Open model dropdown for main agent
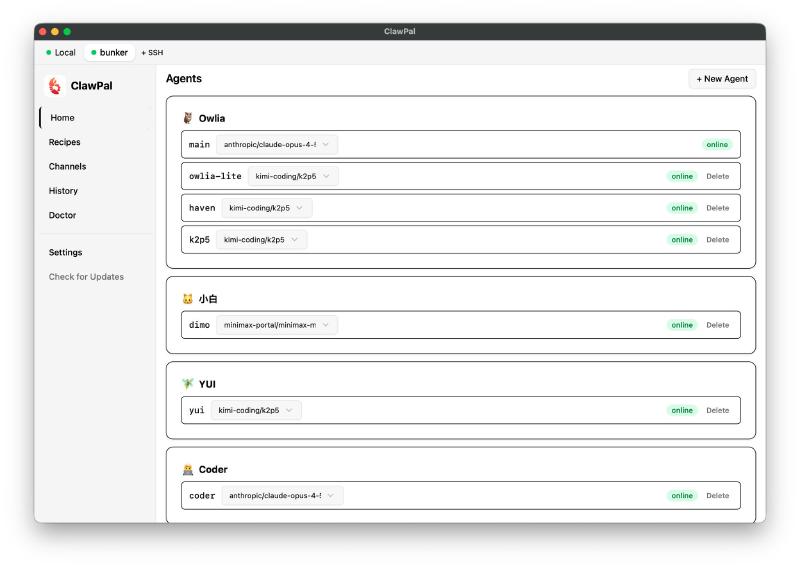The image size is (800, 568). pyautogui.click(x=277, y=144)
